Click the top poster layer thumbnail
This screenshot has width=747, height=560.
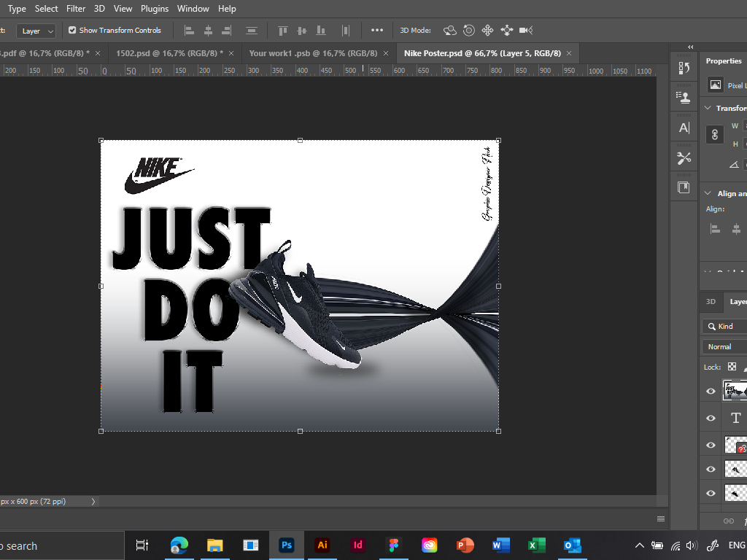pyautogui.click(x=735, y=391)
